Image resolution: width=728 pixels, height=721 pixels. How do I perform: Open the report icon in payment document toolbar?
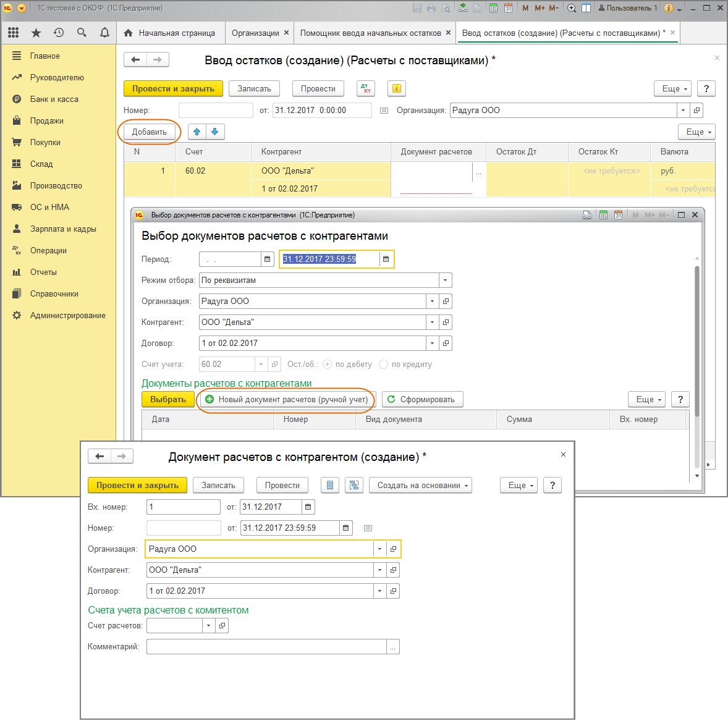(330, 485)
